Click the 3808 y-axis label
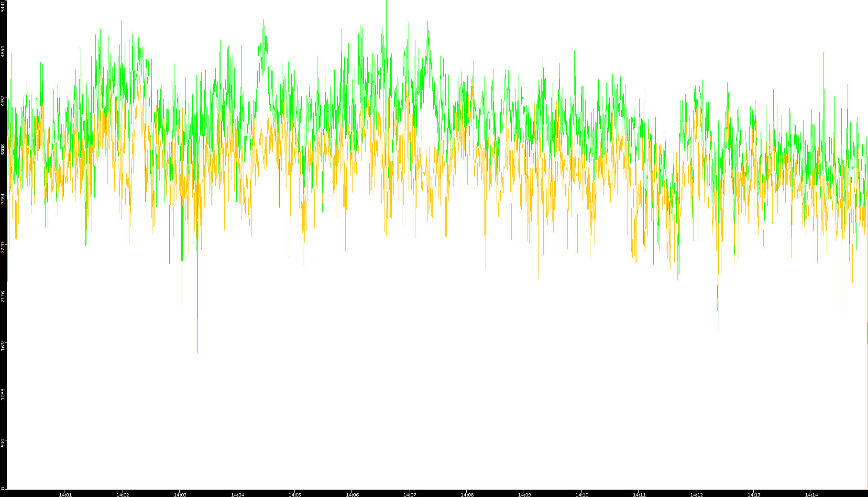The image size is (868, 497). [x=3, y=149]
